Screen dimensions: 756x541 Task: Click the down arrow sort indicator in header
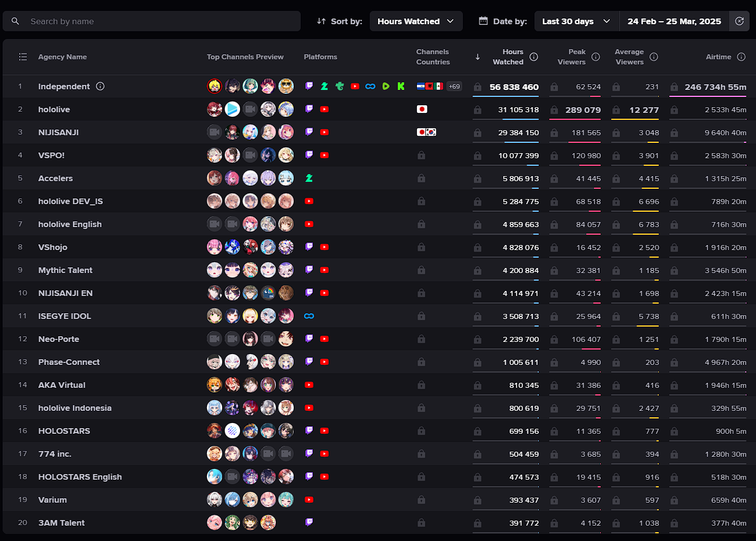point(478,57)
